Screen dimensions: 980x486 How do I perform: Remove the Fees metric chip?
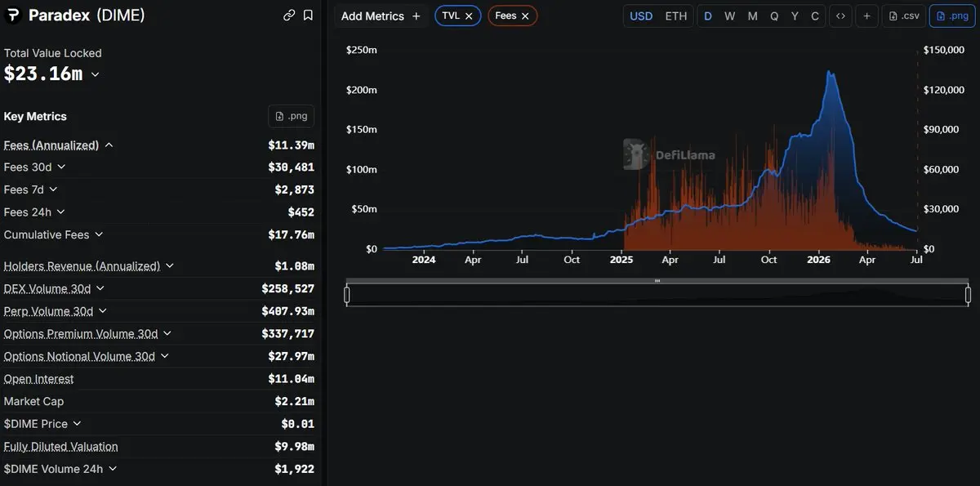coord(525,16)
